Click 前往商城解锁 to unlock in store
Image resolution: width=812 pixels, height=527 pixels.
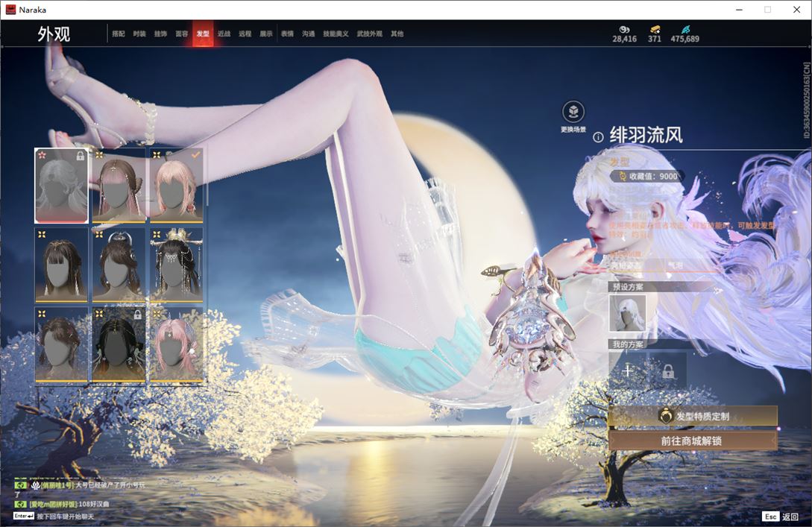693,441
